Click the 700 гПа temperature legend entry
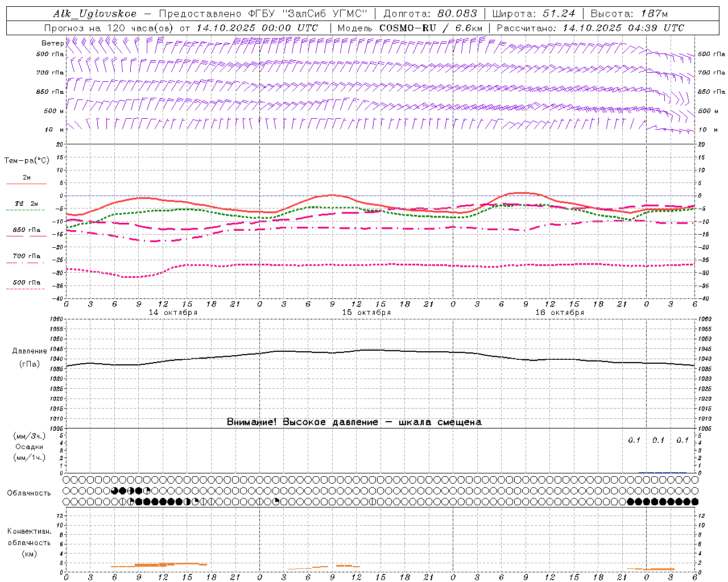The height and width of the screenshot is (582, 728). pyautogui.click(x=26, y=257)
